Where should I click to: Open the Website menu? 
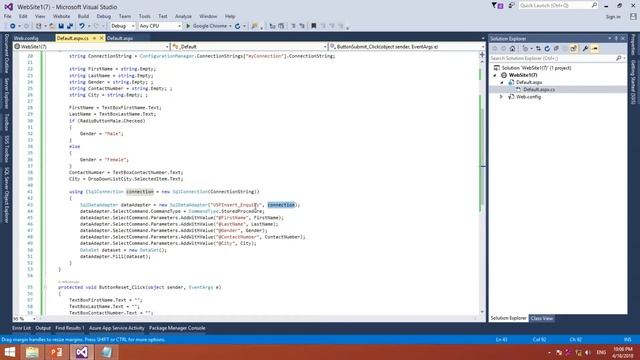pyautogui.click(x=61, y=16)
